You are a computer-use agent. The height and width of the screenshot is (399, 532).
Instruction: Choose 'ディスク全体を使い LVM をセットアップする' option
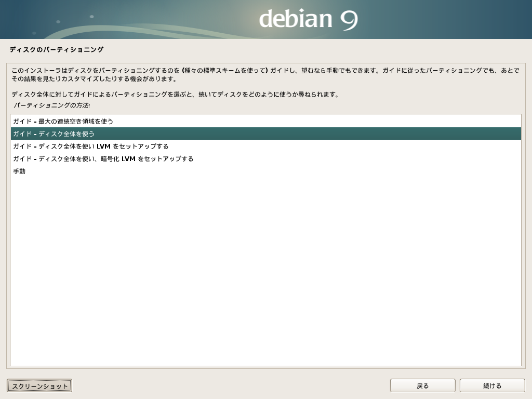265,146
